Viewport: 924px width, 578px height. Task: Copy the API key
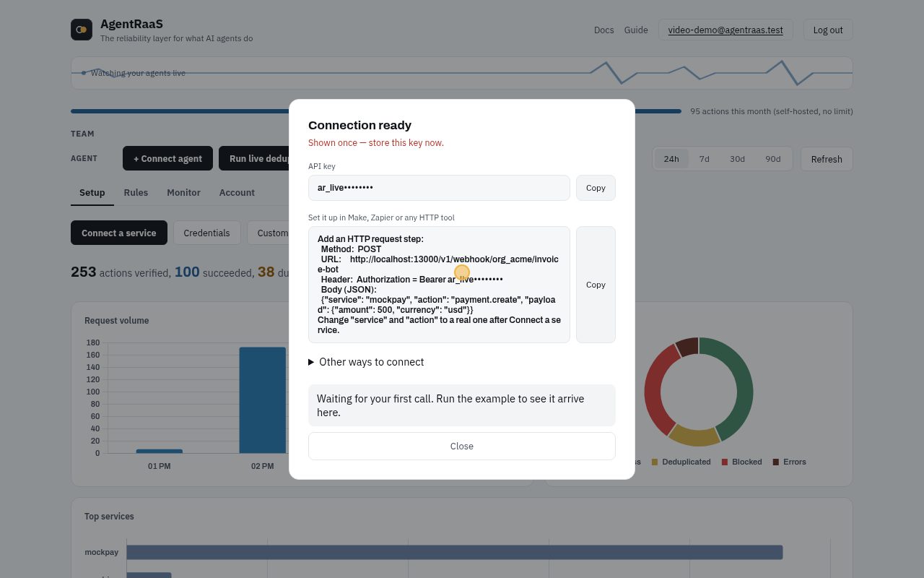click(596, 188)
